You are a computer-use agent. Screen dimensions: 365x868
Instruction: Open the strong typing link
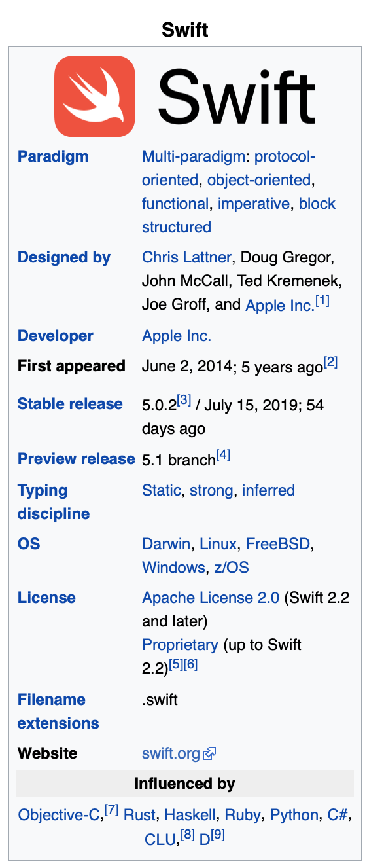click(212, 490)
